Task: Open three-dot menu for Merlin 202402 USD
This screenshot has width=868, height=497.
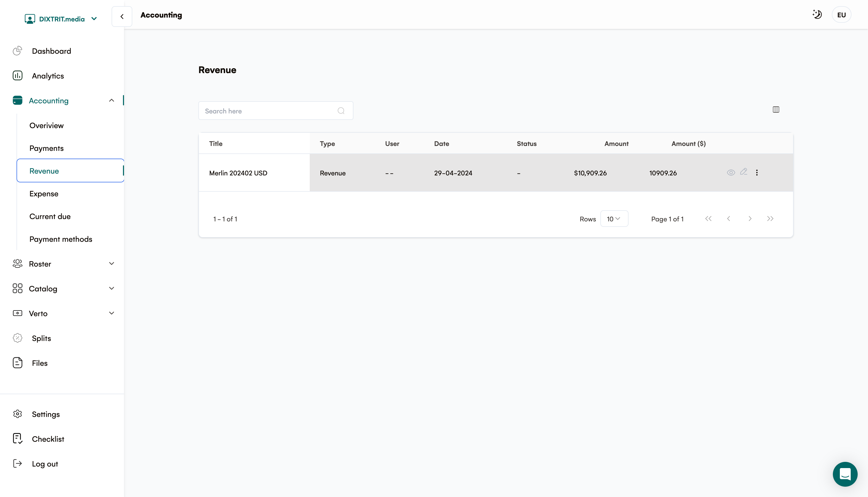Action: pos(757,172)
